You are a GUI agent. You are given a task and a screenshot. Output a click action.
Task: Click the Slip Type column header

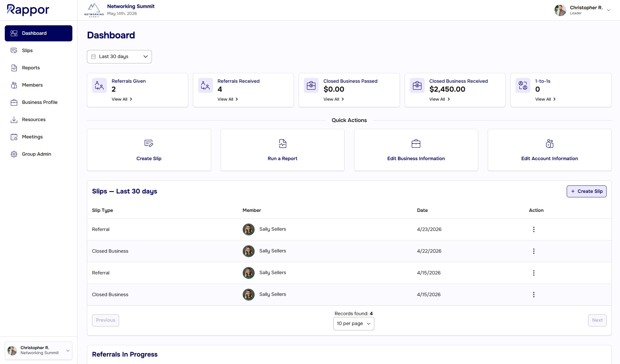102,210
